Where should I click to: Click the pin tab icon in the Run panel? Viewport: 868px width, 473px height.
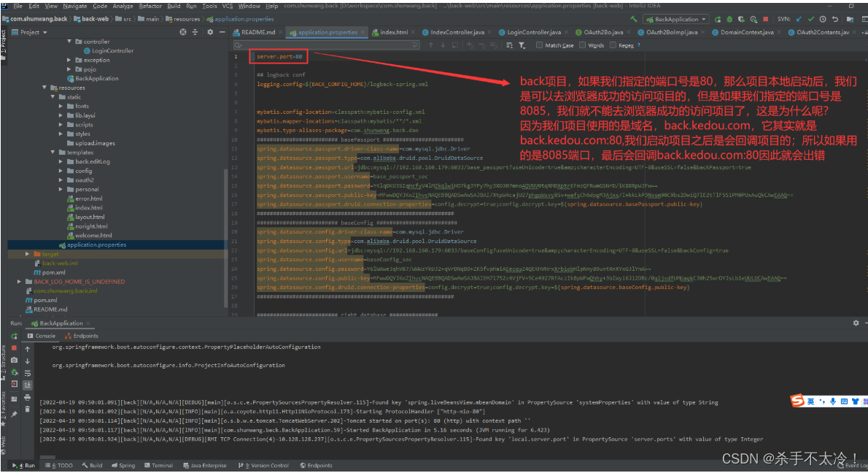pos(15,414)
